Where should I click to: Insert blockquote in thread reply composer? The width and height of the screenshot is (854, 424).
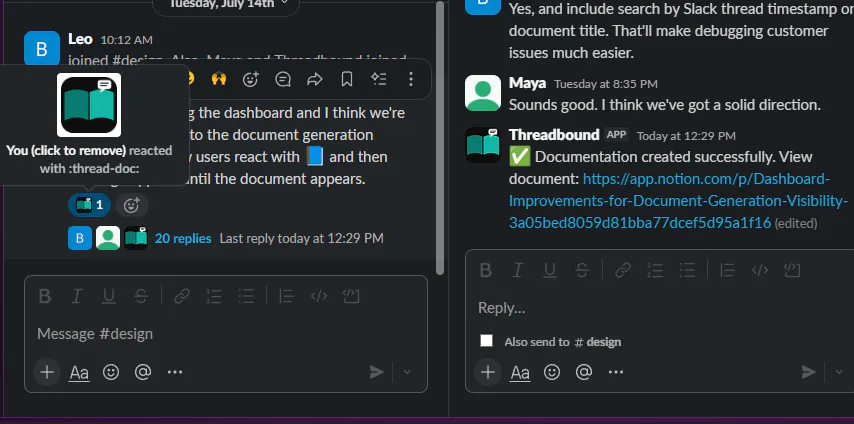pos(728,270)
